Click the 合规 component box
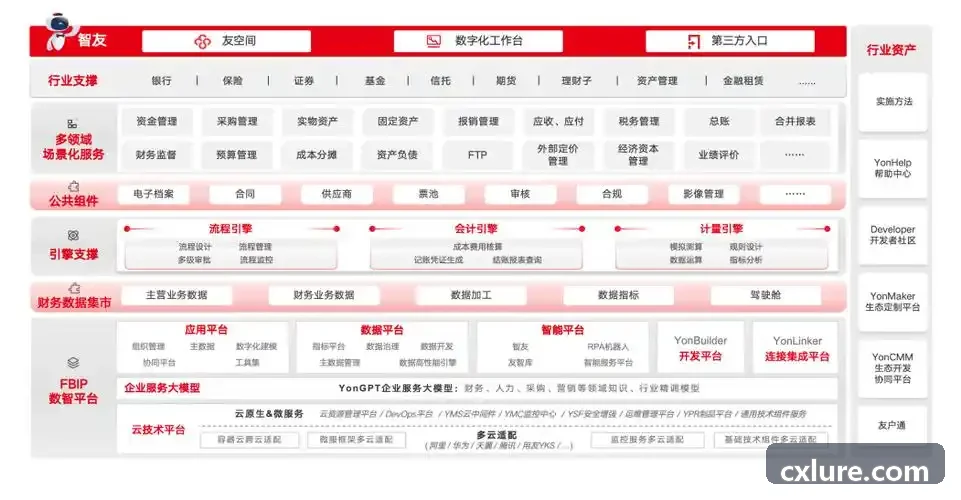Viewport: 961px width, 500px height. (612, 194)
